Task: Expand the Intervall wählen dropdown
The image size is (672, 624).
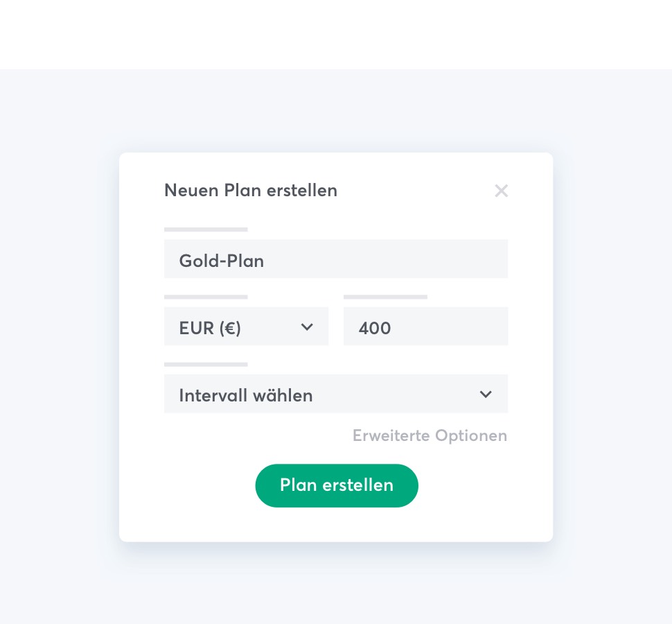Action: point(335,395)
